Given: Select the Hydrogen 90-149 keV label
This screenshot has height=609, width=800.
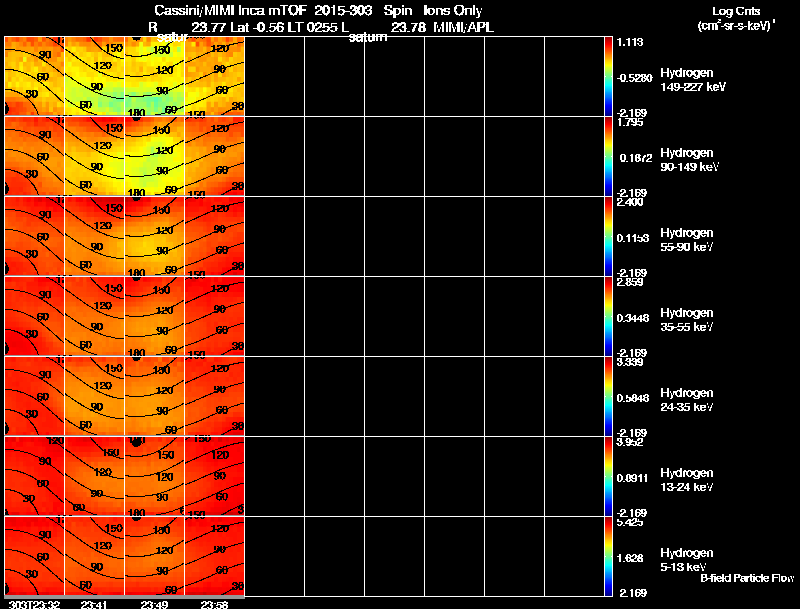Looking at the screenshot, I should point(689,160).
